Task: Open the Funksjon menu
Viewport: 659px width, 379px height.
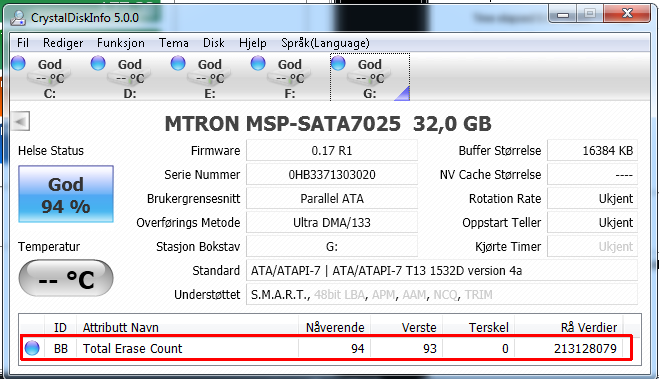Action: [121, 43]
